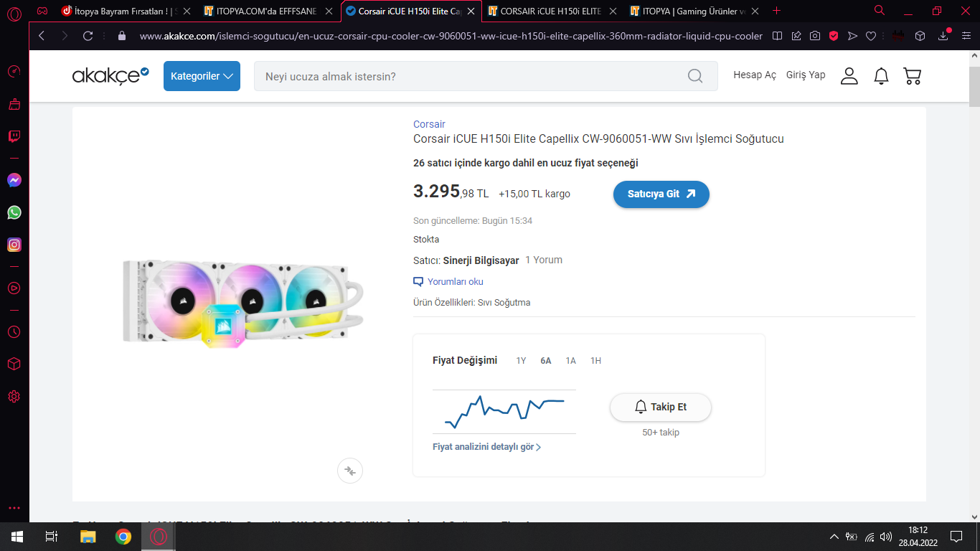Open the extensions cube in toolbar
The image size is (980, 551).
(920, 36)
